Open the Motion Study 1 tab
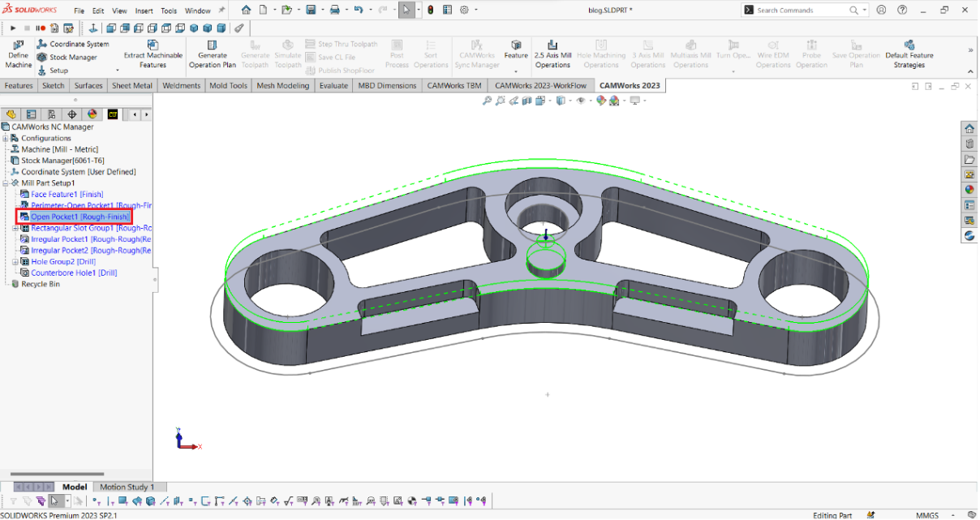 (127, 487)
